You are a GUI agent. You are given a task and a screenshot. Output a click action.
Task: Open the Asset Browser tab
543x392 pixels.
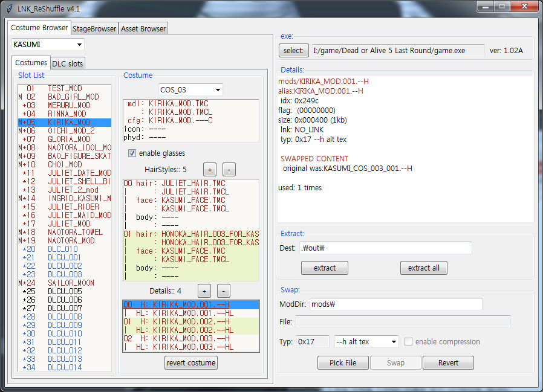[x=143, y=28]
